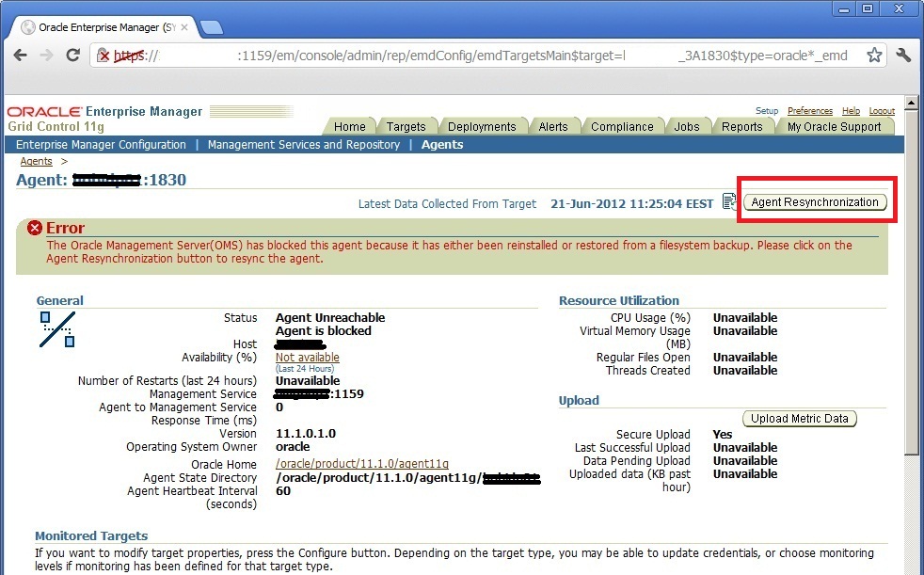Click Latest Data Collected From Target label
Screen dimensions: 924x575
point(447,204)
